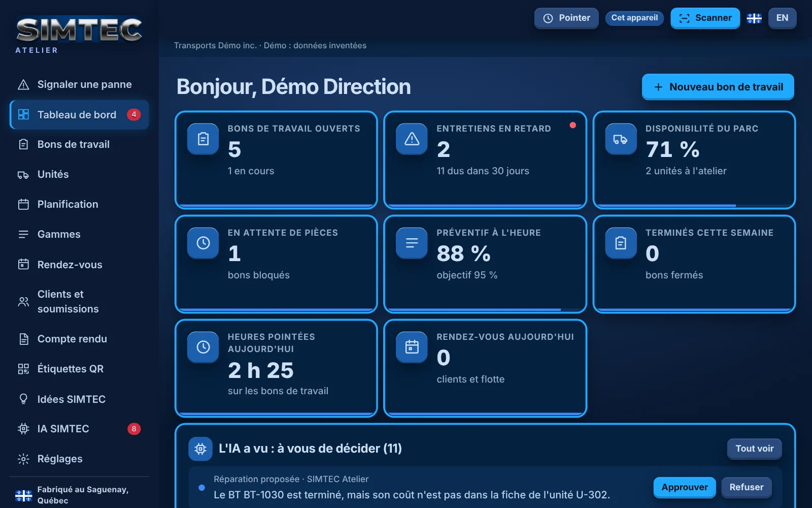Click the lightbulb icon beside Idées SIMTEC
The image size is (812, 508).
[23, 399]
